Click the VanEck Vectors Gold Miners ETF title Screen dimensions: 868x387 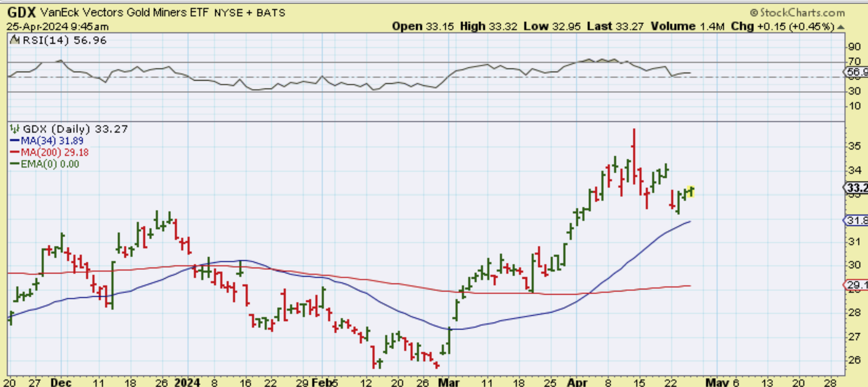click(x=124, y=12)
